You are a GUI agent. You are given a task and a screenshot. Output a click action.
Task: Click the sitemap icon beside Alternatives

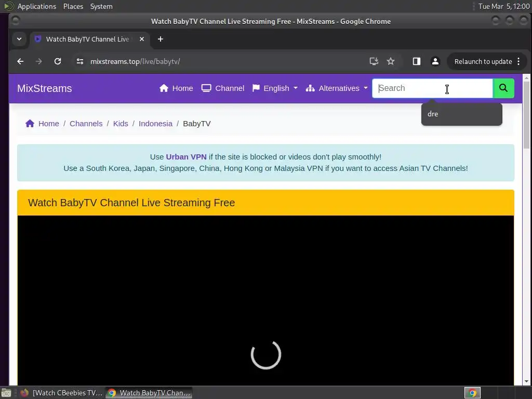coord(310,88)
